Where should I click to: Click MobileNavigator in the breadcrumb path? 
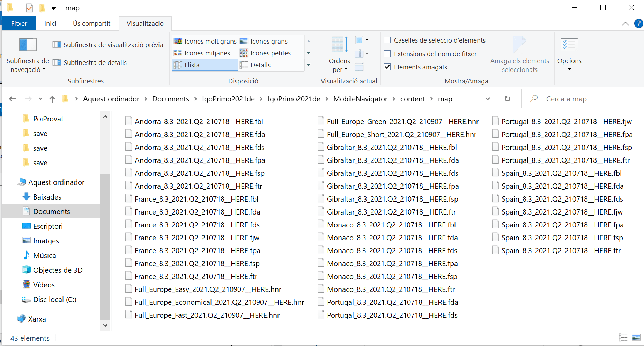360,99
